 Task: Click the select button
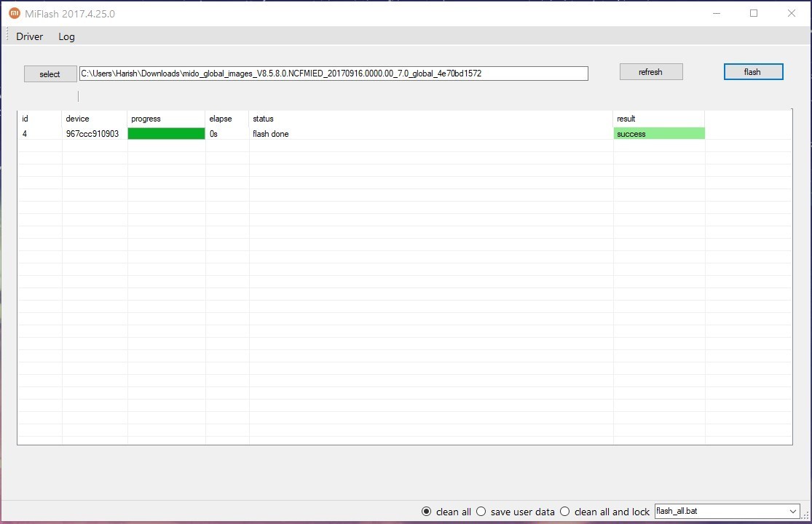pos(50,74)
